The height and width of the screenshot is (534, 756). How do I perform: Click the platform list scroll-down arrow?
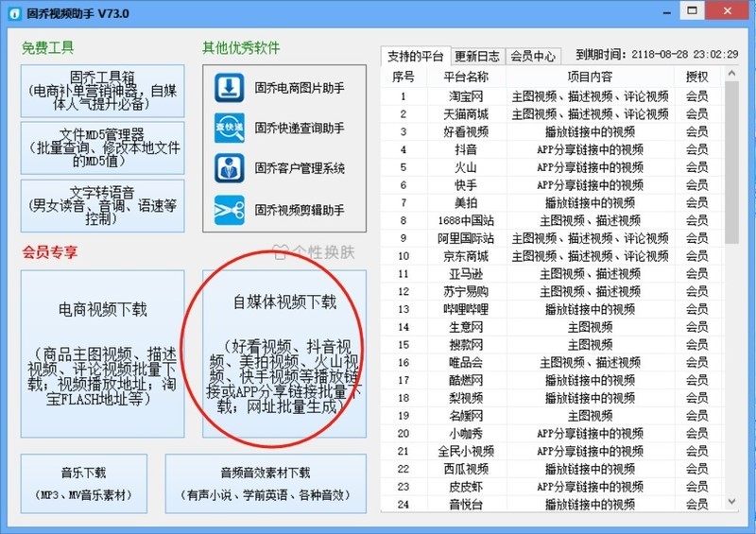(x=731, y=501)
